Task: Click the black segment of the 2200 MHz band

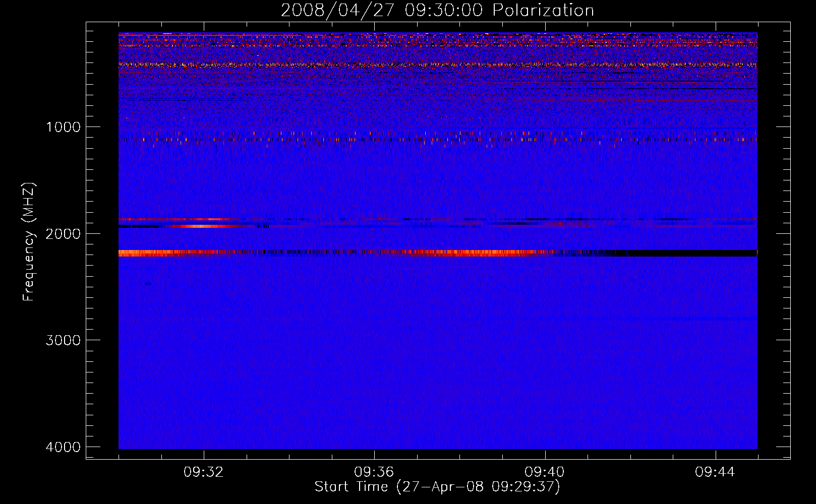Action: 691,253
